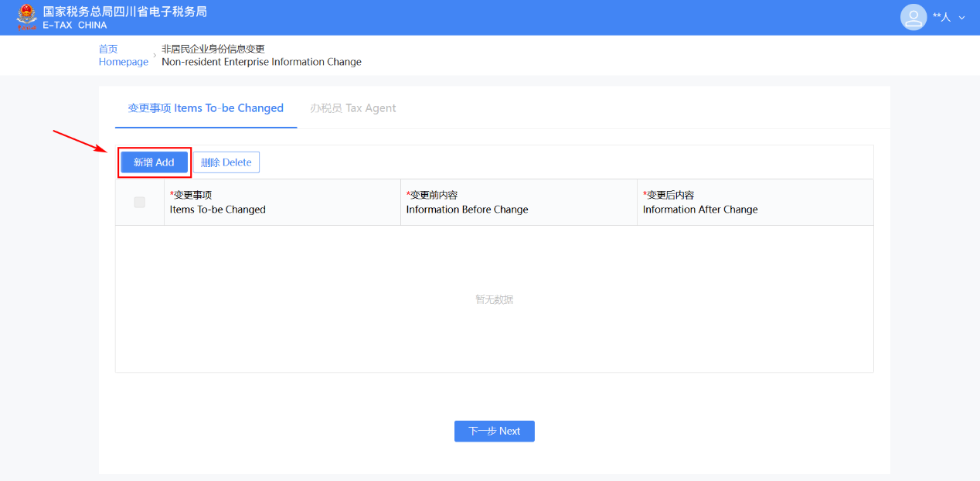980x481 pixels.
Task: Click the user avatar icon
Action: click(x=913, y=17)
